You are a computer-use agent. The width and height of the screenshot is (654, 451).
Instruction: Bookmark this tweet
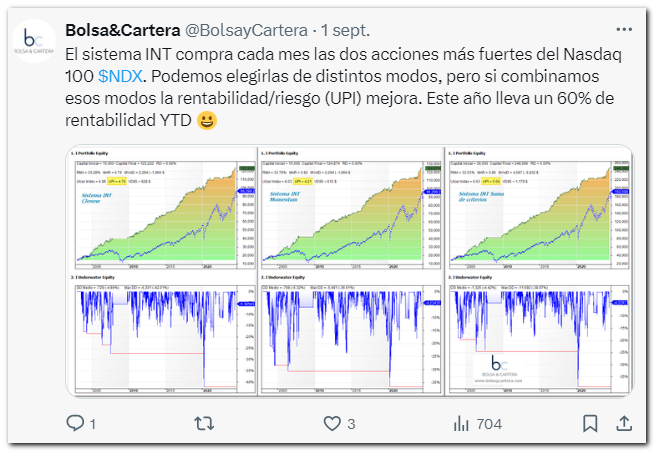590,423
